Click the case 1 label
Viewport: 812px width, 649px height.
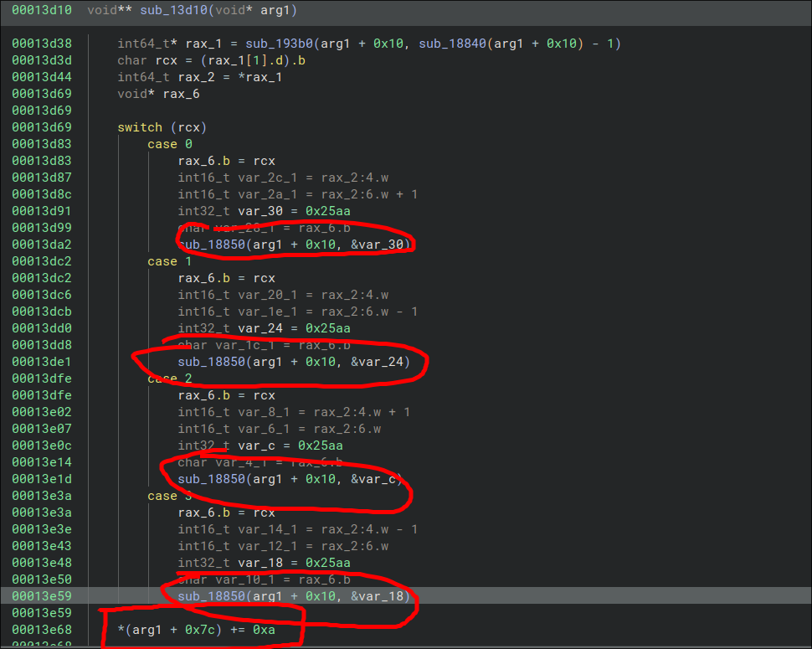[x=170, y=261]
